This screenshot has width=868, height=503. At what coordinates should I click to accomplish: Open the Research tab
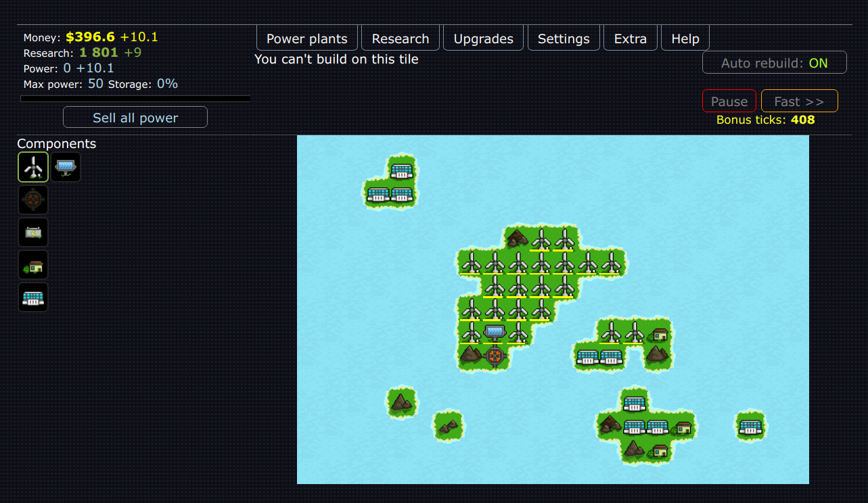click(401, 39)
